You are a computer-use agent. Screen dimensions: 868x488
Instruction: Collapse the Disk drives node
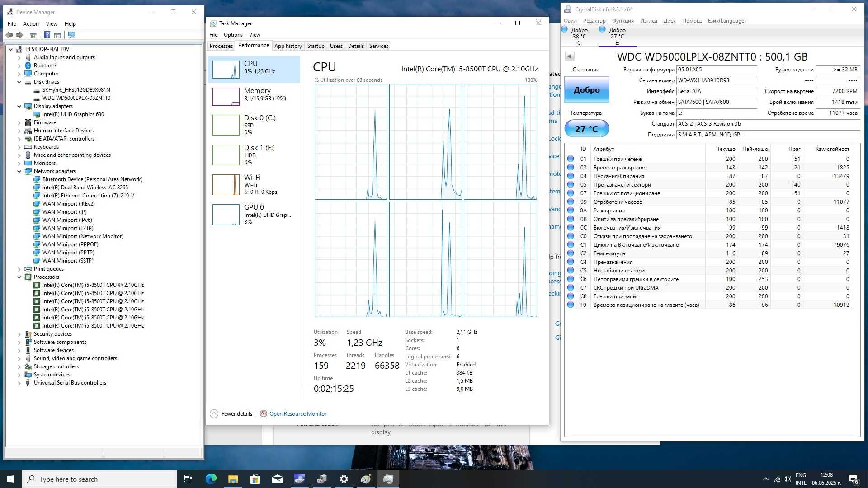point(19,82)
